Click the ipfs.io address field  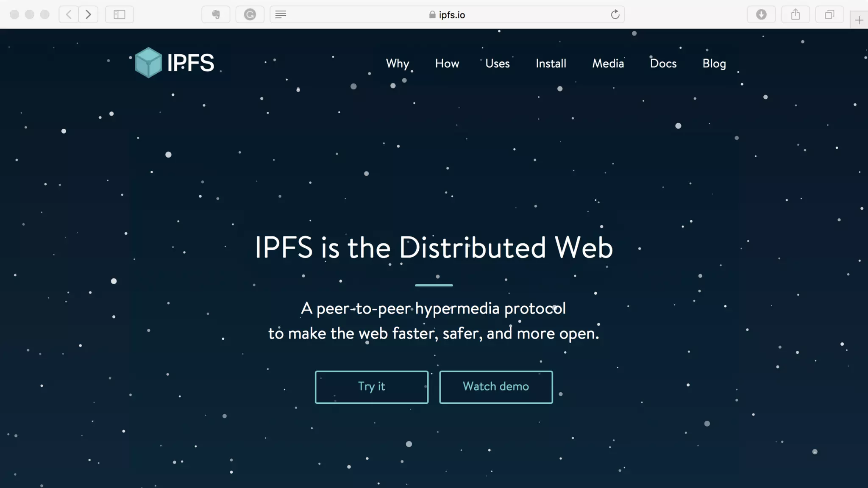(x=448, y=15)
